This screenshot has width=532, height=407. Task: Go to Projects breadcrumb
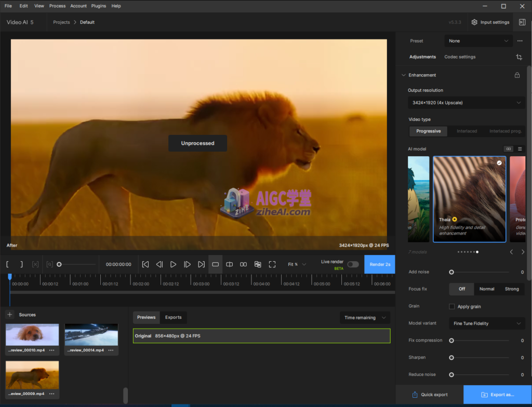pos(61,22)
